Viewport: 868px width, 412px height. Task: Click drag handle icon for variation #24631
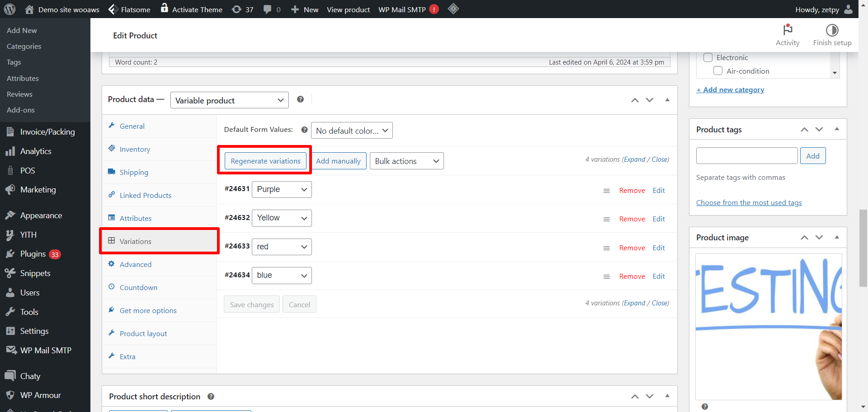pyautogui.click(x=607, y=191)
